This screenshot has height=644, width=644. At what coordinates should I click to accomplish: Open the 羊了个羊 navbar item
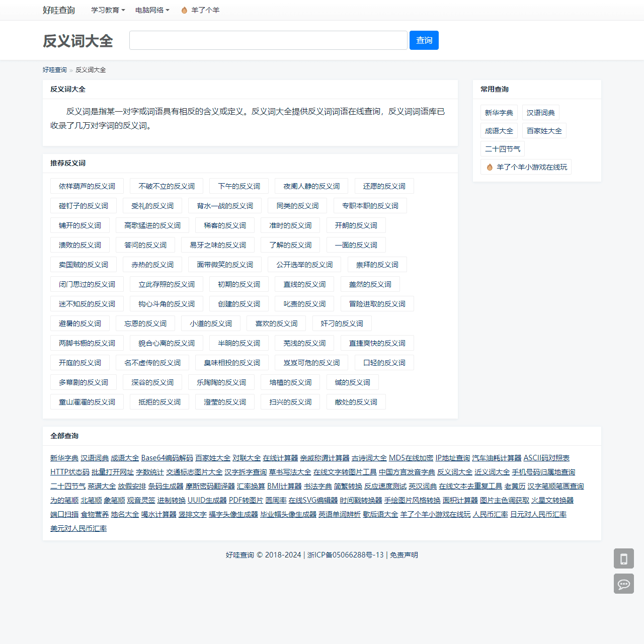click(200, 10)
